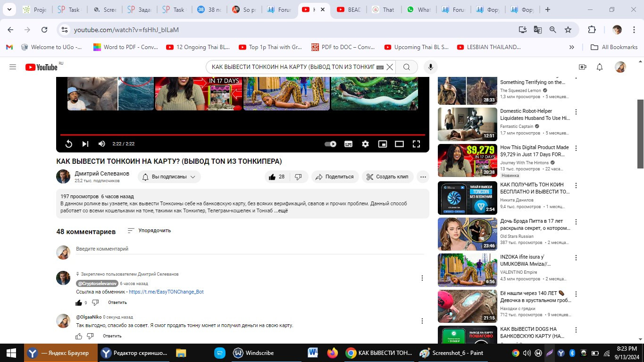Open a new browser tab
This screenshot has width=644, height=362.
[x=547, y=9]
